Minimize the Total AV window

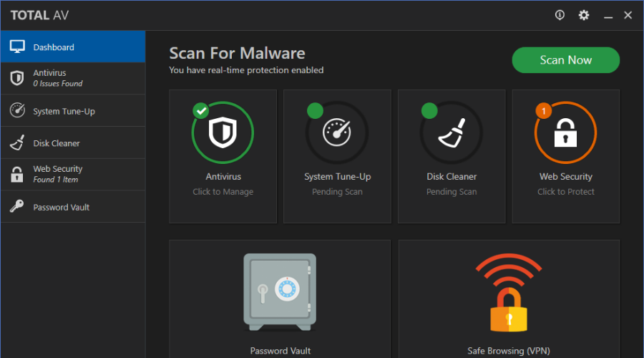[x=608, y=16]
